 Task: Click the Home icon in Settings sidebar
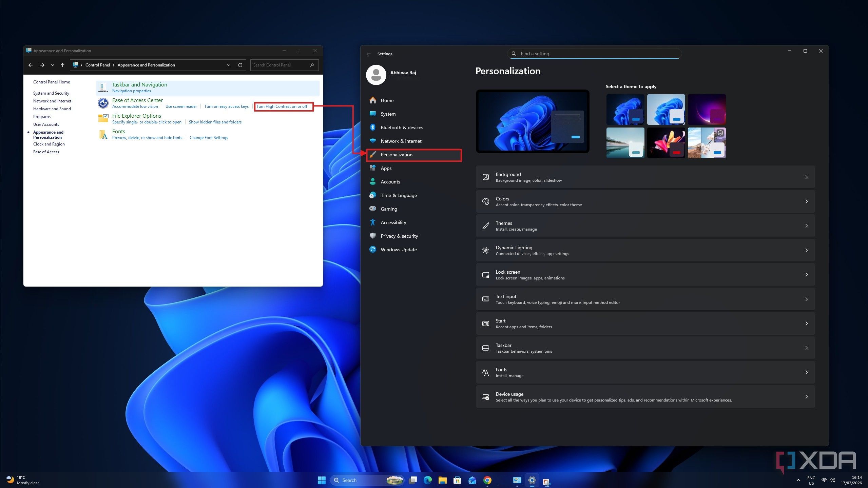tap(372, 100)
